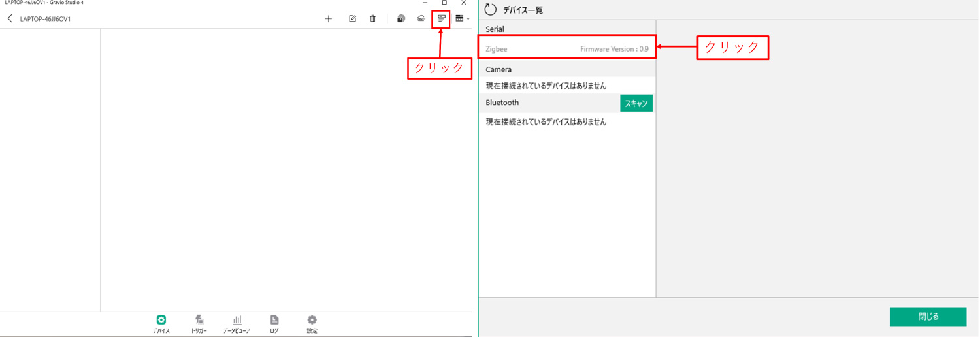980x337 pixels.
Task: Open the device list icon in toolbar
Action: tap(442, 18)
